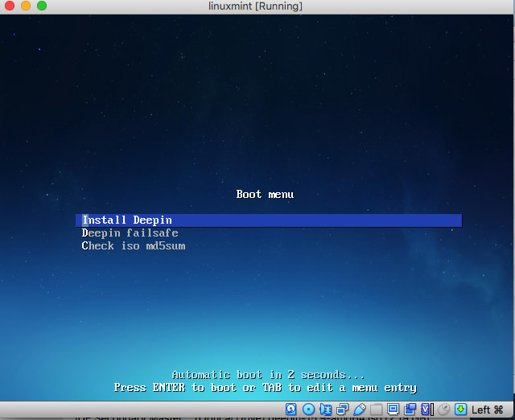This screenshot has width=515, height=420.
Task: Choose the Check iso md5sum entry
Action: click(134, 246)
